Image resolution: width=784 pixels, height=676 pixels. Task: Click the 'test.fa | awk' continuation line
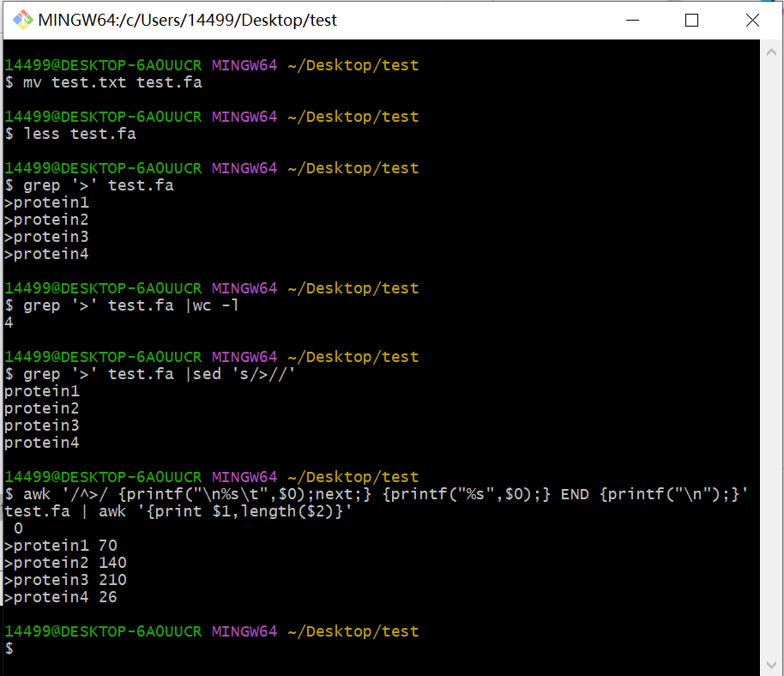(178, 511)
